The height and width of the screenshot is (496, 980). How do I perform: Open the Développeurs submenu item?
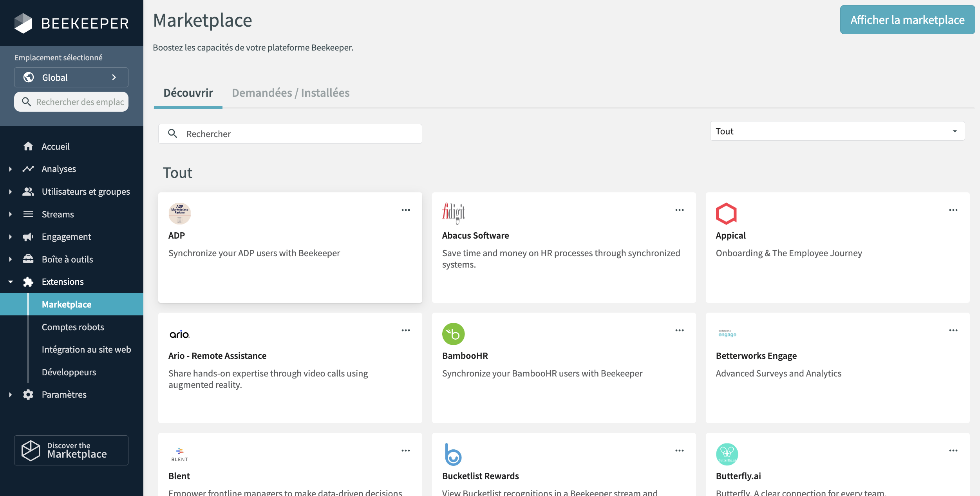(69, 372)
